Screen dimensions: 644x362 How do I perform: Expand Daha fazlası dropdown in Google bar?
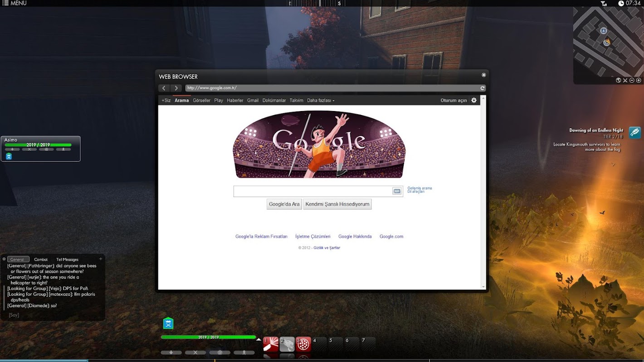[321, 101]
